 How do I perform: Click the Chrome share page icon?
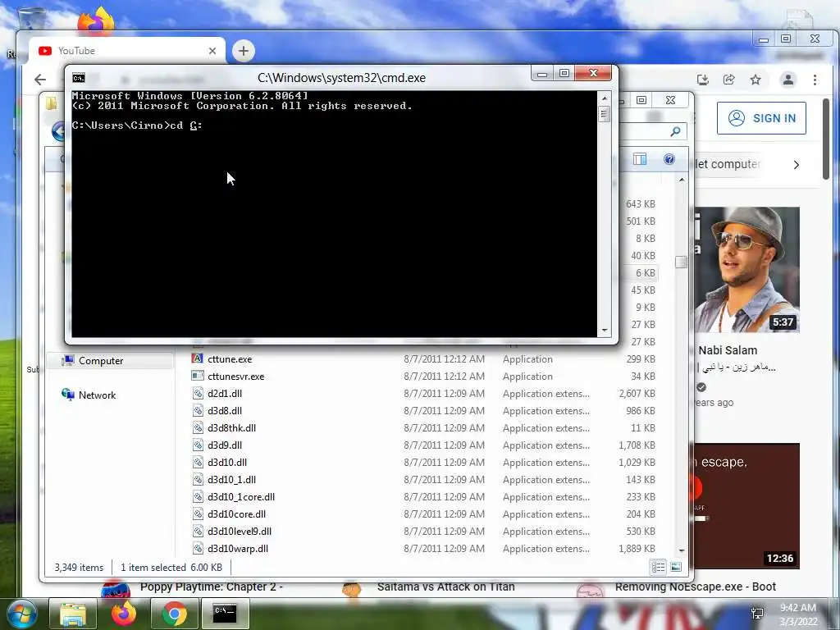[x=729, y=80]
